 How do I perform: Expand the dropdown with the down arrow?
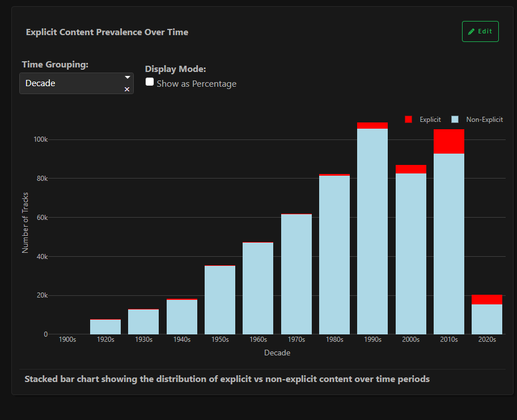128,78
